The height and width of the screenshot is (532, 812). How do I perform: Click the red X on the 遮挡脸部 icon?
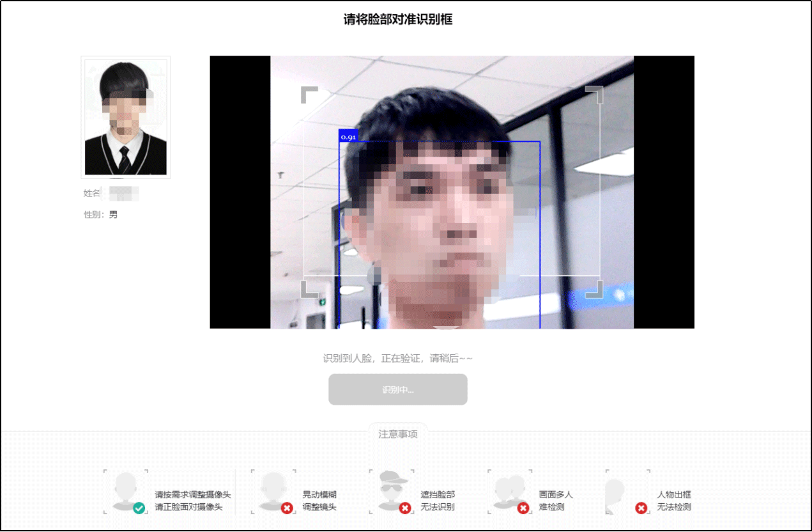coord(404,508)
